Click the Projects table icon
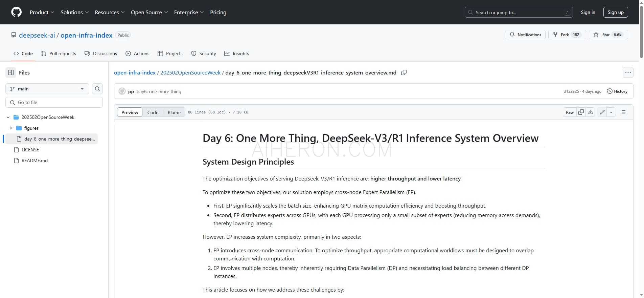Viewport: 644px width, 298px height. (160, 54)
